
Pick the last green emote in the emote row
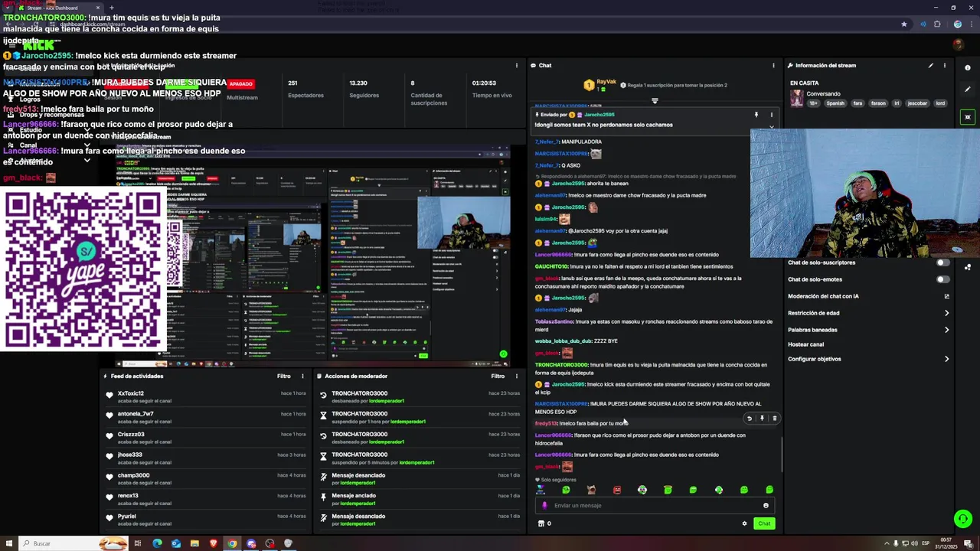(769, 490)
